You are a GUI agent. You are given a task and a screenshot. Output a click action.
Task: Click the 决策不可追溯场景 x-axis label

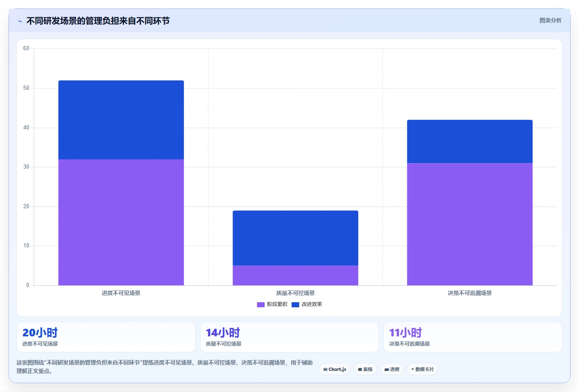click(x=470, y=293)
